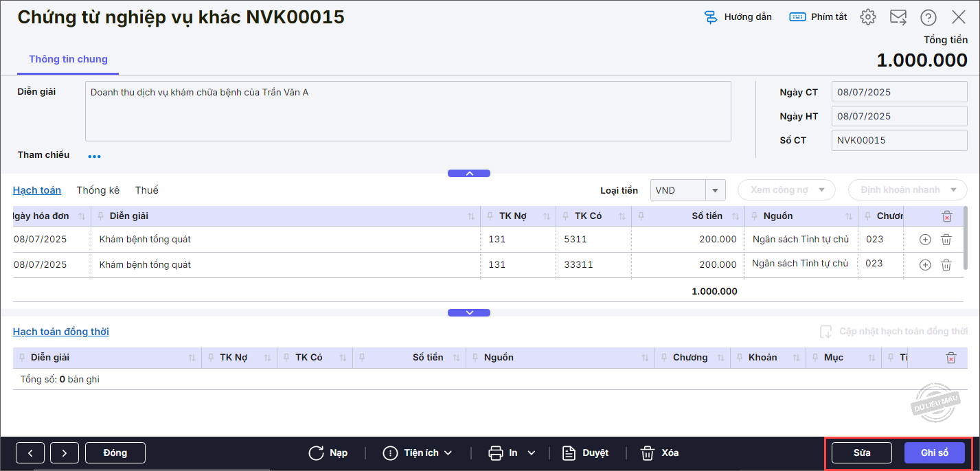This screenshot has width=980, height=471.
Task: Select the Thống kê tab
Action: tap(98, 190)
